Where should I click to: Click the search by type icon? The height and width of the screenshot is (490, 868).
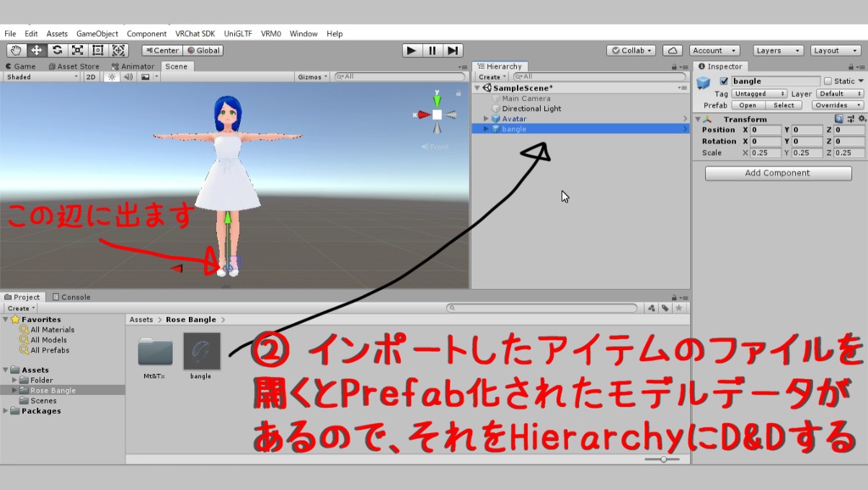(652, 308)
